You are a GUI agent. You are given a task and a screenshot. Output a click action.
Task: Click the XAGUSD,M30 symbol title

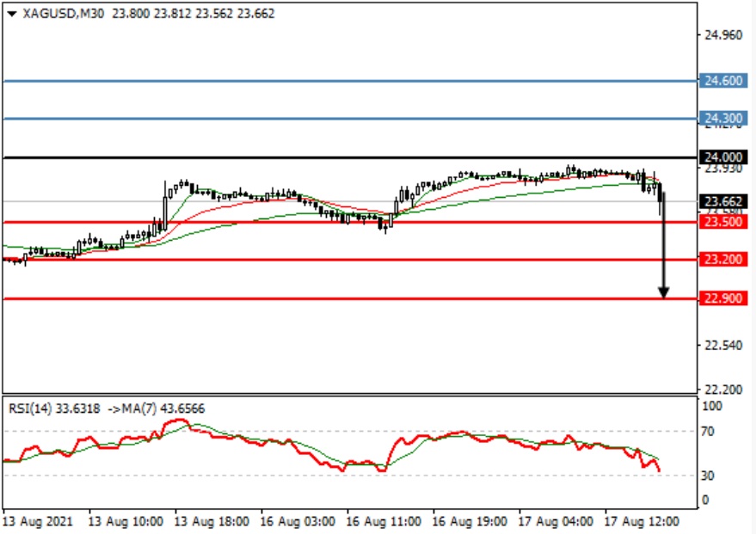tap(63, 14)
